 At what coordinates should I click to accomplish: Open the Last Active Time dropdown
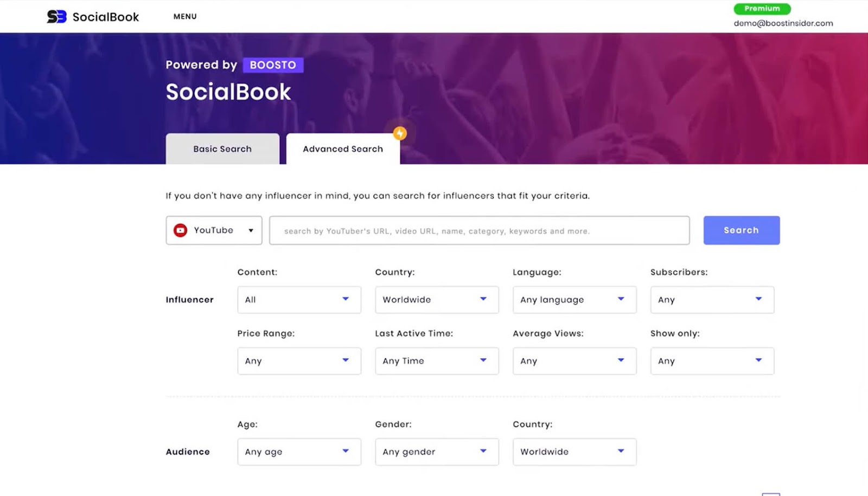[437, 361]
